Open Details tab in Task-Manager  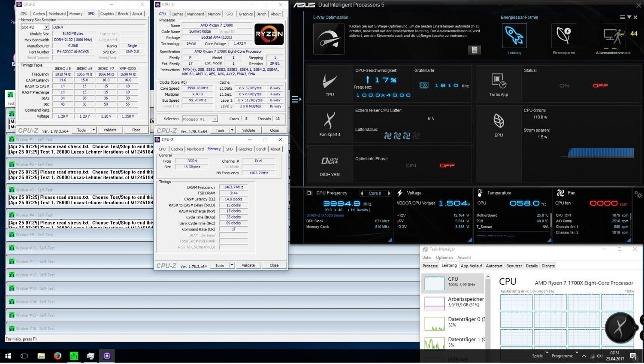(x=532, y=266)
